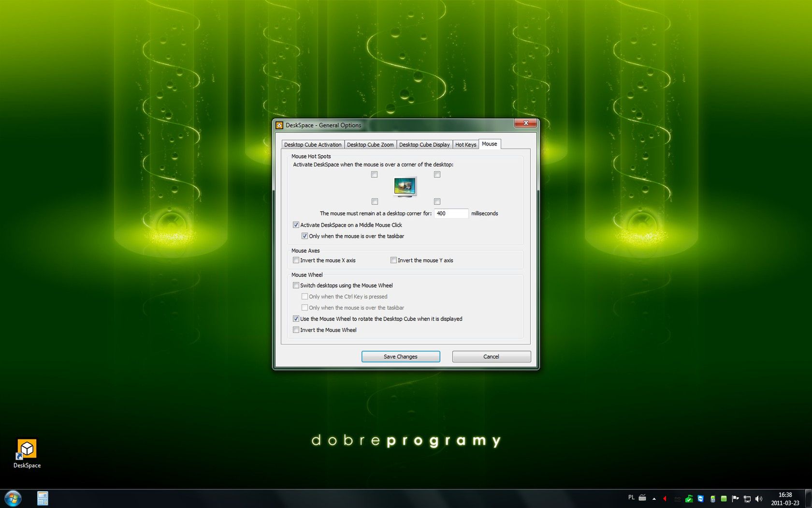This screenshot has width=812, height=508.
Task: Enable the bottom-right corner hot spot
Action: tap(437, 201)
